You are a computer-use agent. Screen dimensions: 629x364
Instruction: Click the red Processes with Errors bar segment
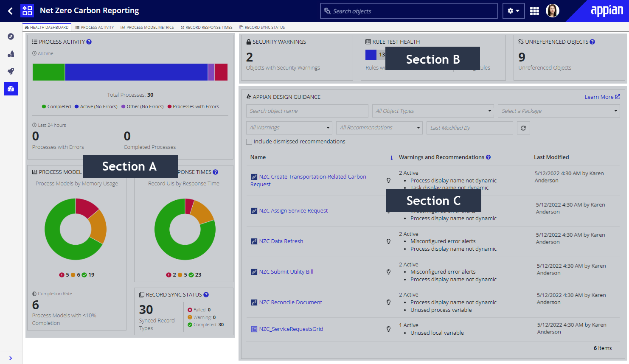(x=221, y=72)
